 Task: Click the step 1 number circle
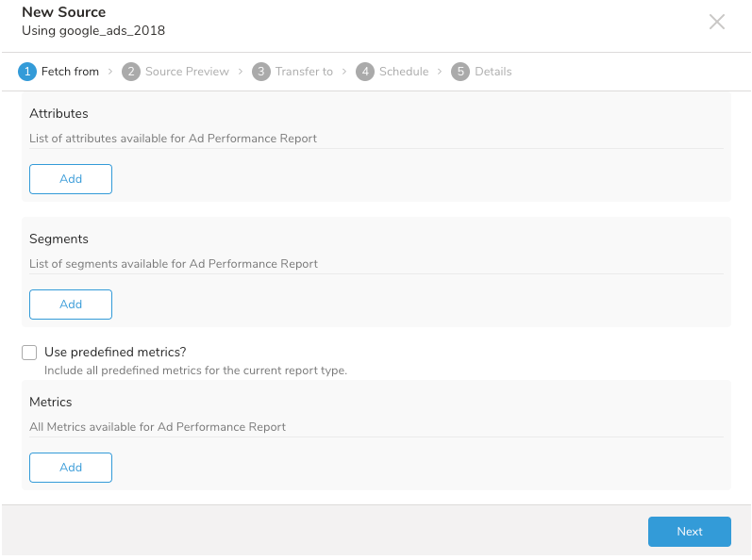tap(27, 72)
